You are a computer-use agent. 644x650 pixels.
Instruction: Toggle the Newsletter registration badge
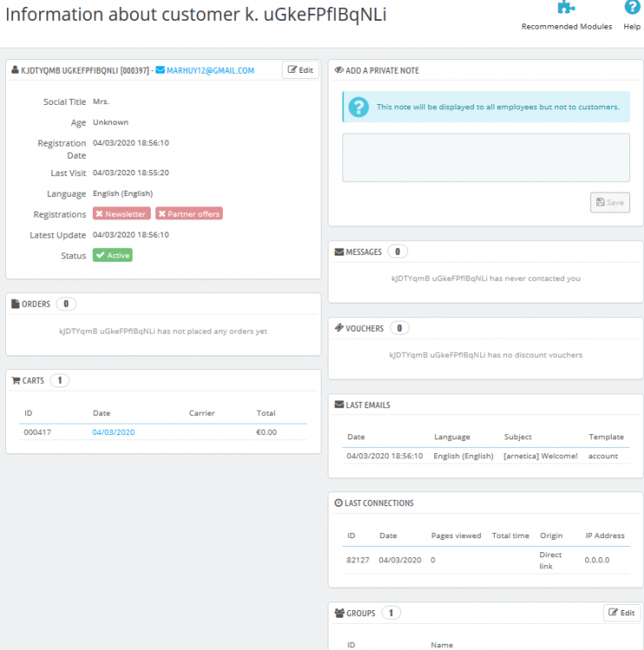click(121, 214)
